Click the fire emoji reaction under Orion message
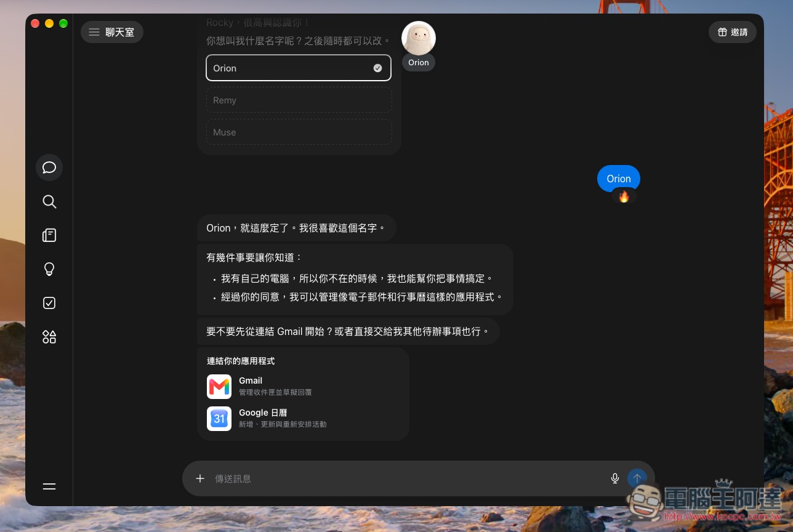Viewport: 793px width, 532px height. 624,196
